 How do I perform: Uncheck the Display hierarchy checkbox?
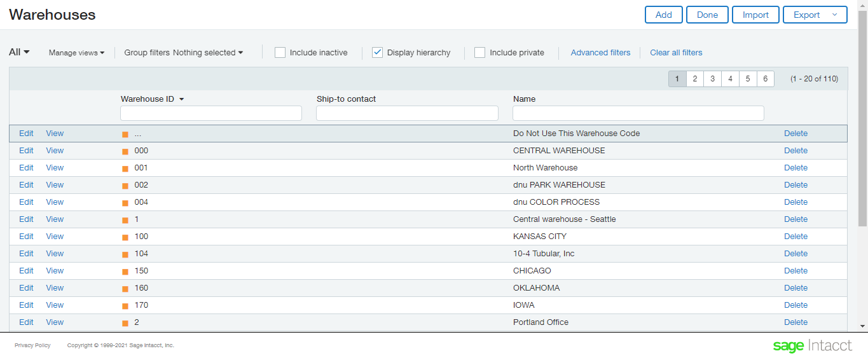(377, 53)
